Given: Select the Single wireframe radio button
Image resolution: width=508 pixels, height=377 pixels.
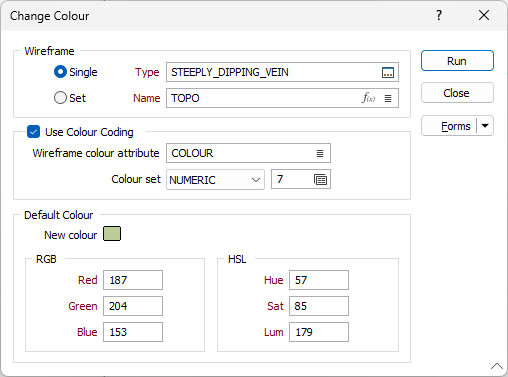Looking at the screenshot, I should pyautogui.click(x=60, y=72).
